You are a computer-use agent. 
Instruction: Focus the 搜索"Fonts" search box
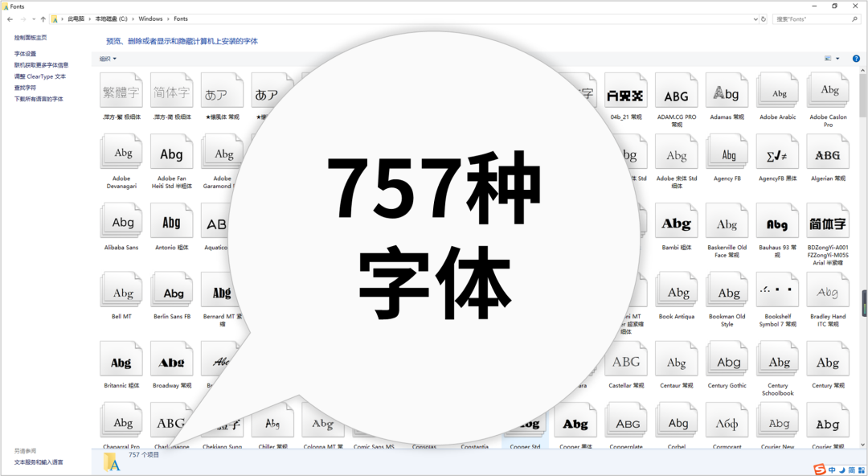(816, 18)
